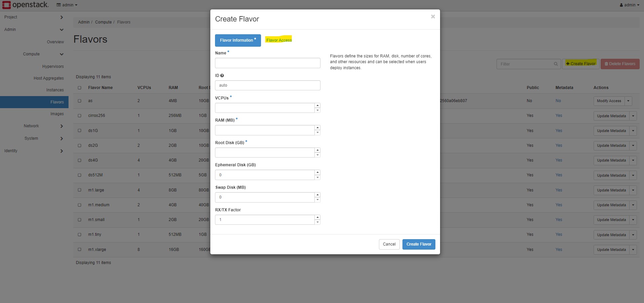The width and height of the screenshot is (644, 303).
Task: Click the search magnifier icon in Filter
Action: tap(556, 64)
